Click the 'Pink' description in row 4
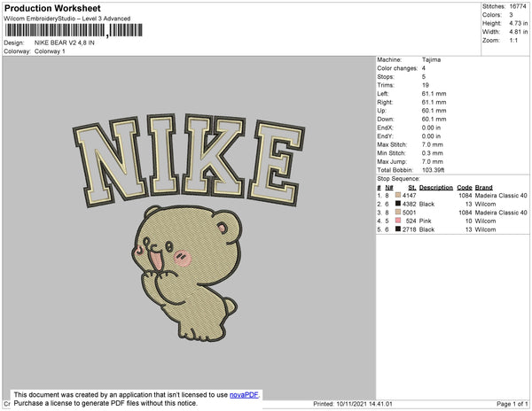The image size is (532, 411). tap(425, 221)
